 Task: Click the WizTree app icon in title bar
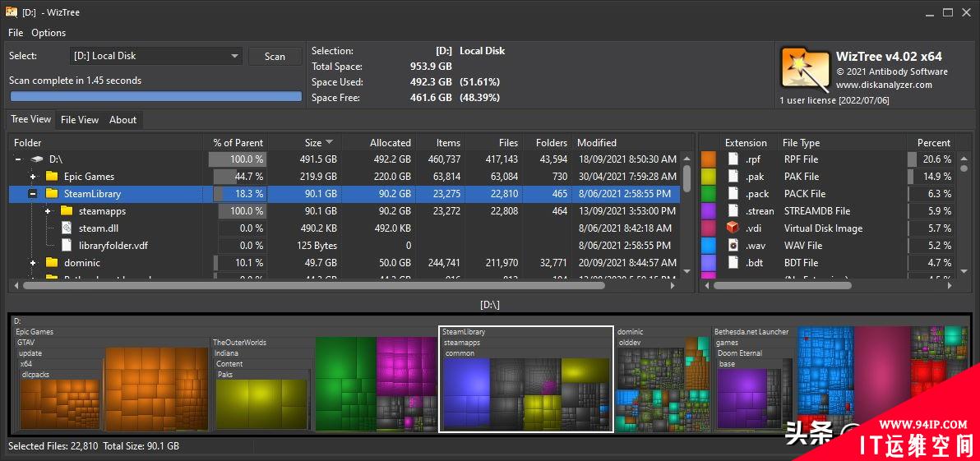pyautogui.click(x=12, y=12)
